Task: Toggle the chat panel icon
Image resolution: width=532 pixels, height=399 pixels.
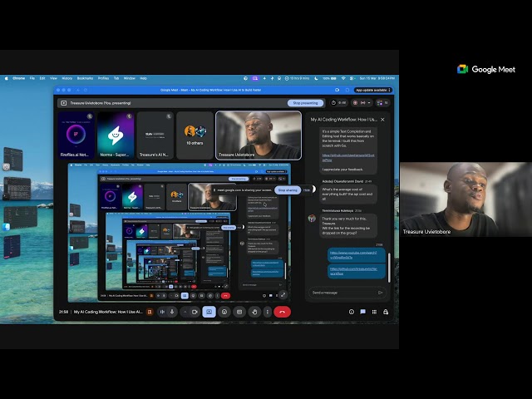Action: click(x=363, y=312)
